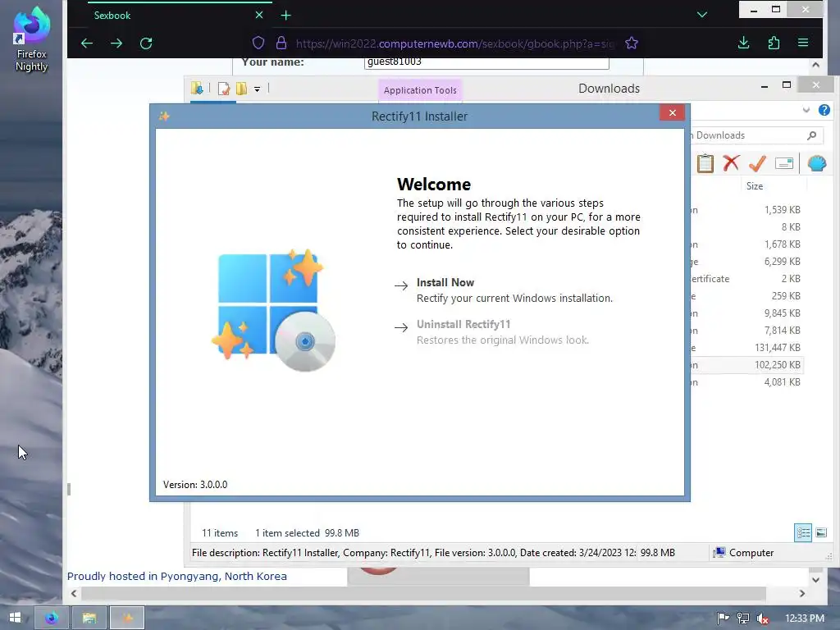The image size is (840, 630).
Task: Reload the Sexbook page
Action: [x=146, y=43]
